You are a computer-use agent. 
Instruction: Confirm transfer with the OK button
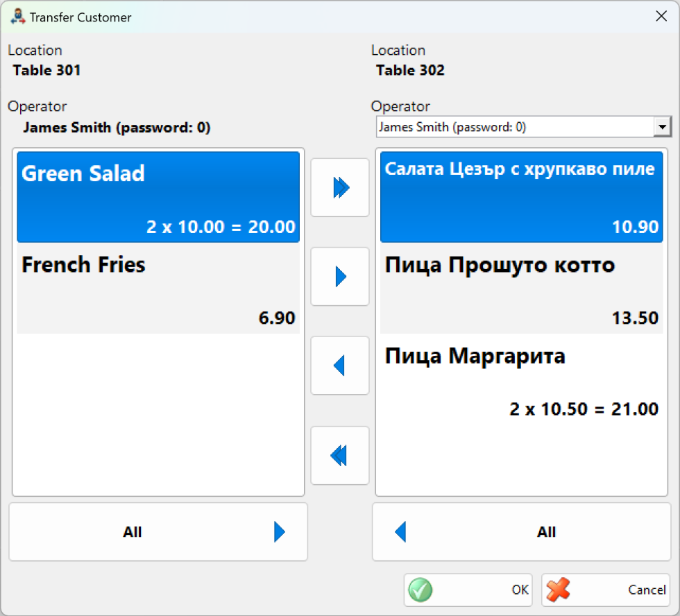(x=468, y=590)
